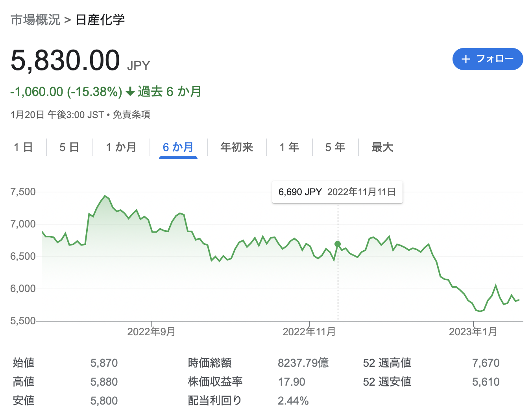Image resolution: width=532 pixels, height=414 pixels.
Task: Click the 6,690 JPY chart tooltip
Action: pos(337,192)
